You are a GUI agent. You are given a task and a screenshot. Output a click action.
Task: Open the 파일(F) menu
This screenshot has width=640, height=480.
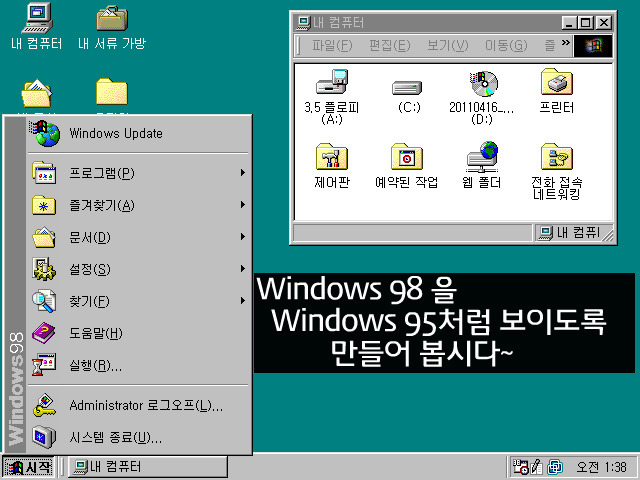coord(332,45)
